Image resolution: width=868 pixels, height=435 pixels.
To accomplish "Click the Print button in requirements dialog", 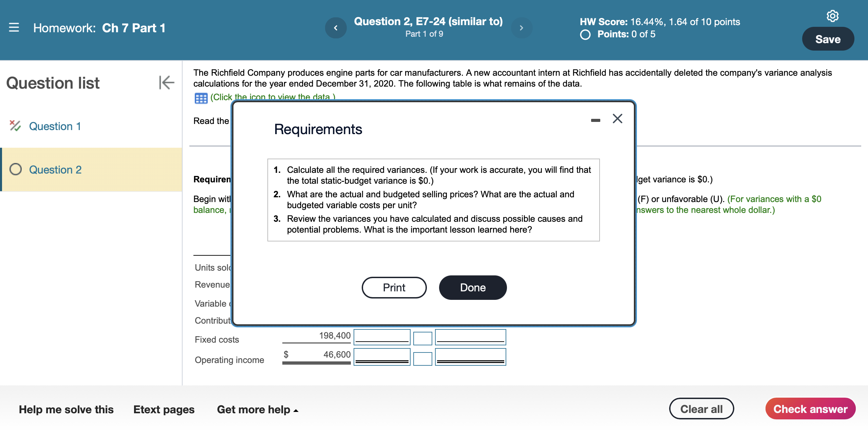I will pyautogui.click(x=394, y=287).
